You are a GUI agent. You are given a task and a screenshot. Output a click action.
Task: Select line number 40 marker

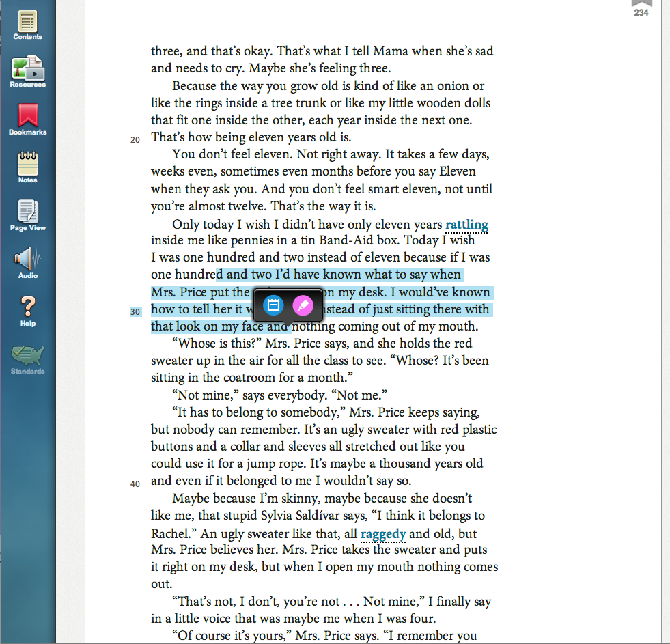point(135,484)
